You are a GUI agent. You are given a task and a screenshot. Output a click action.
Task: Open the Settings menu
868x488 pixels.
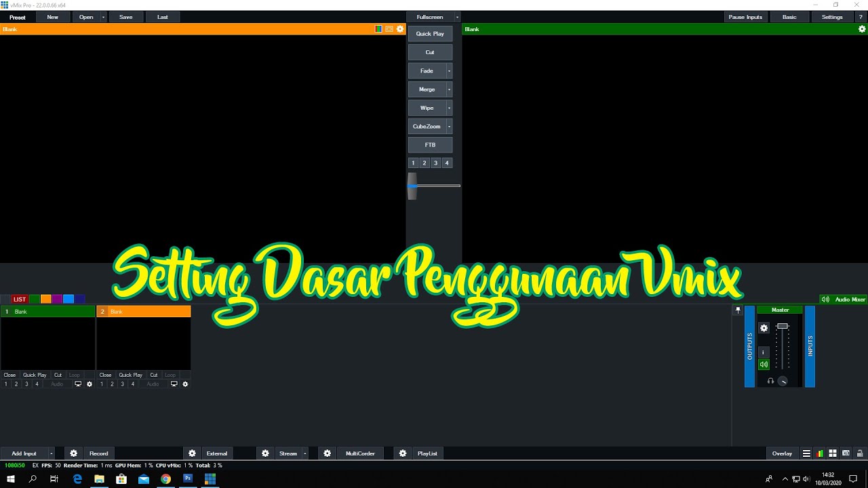[x=832, y=17]
